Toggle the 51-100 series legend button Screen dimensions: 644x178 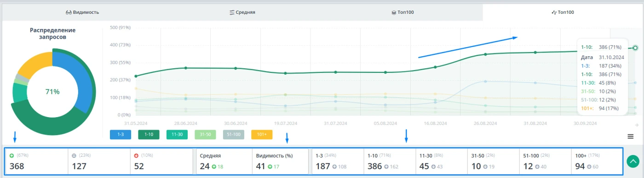tap(234, 135)
